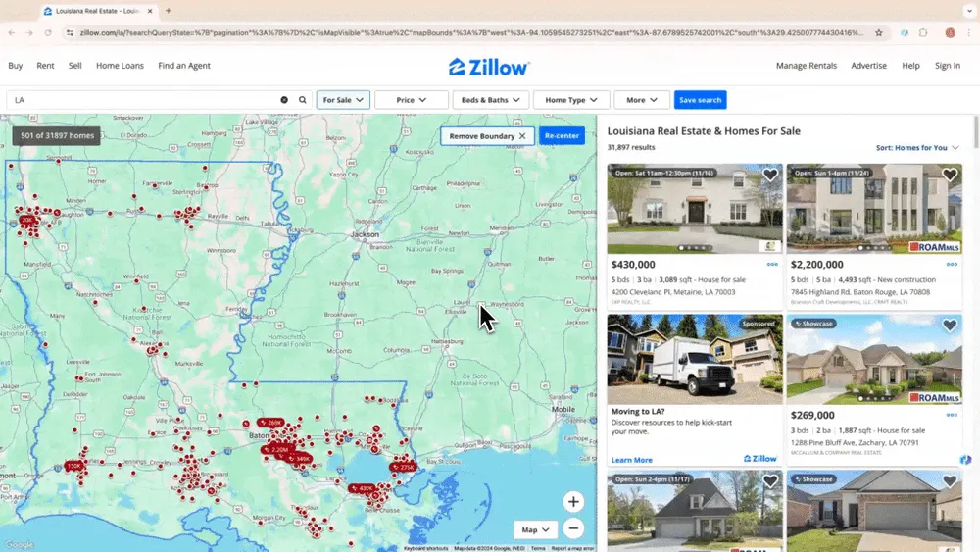Click the 430K map price marker

(363, 489)
